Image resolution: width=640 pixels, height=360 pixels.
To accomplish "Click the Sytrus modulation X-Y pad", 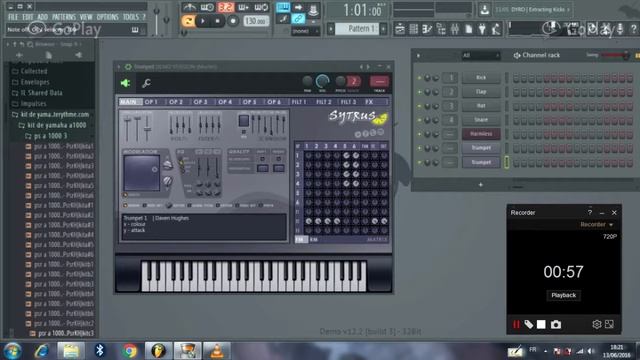I will [x=141, y=173].
